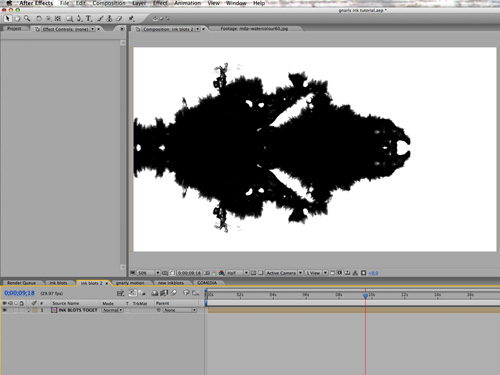Toggle fast previews button in viewer
The height and width of the screenshot is (375, 500).
click(x=339, y=273)
